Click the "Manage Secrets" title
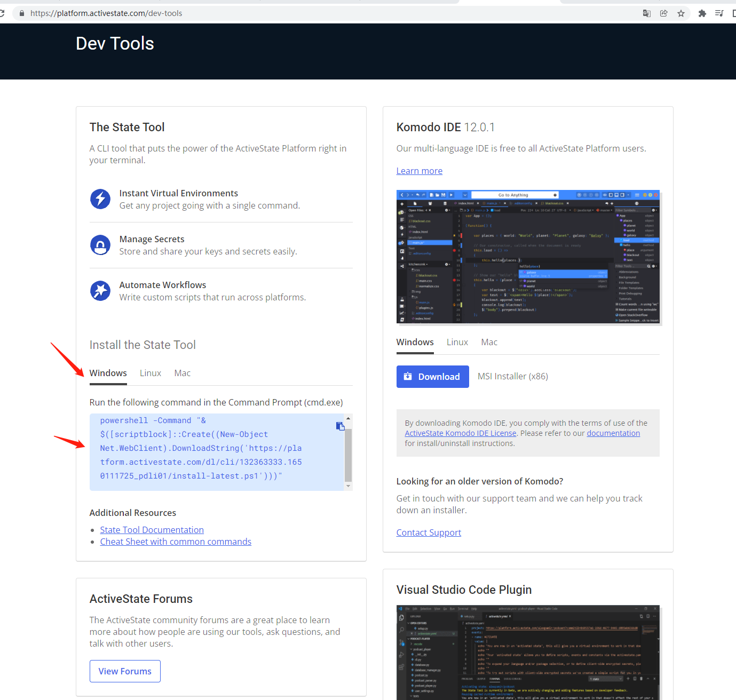 pos(152,239)
